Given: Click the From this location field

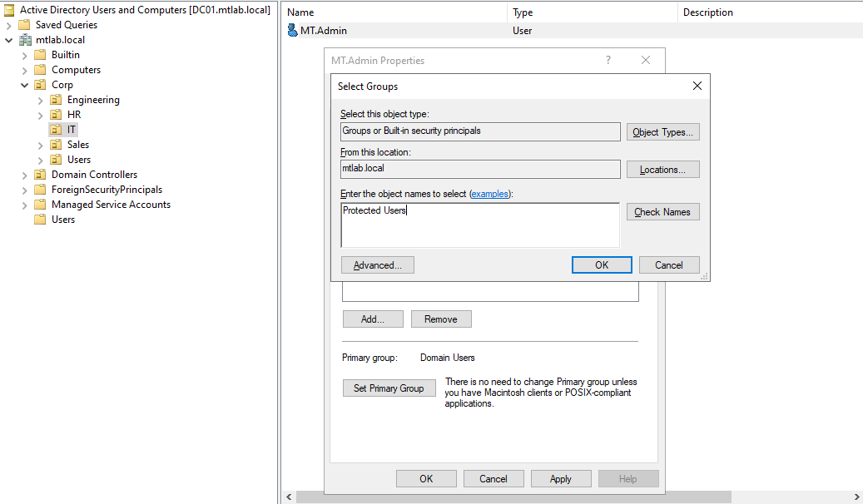Looking at the screenshot, I should (480, 169).
